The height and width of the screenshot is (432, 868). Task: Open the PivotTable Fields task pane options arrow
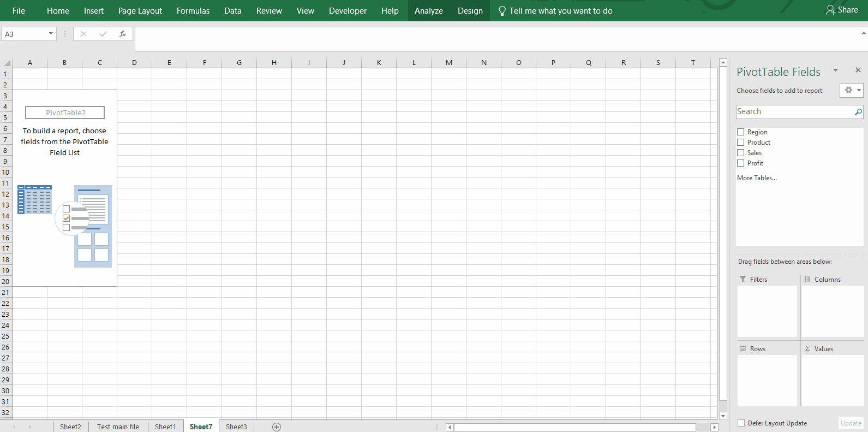[835, 70]
